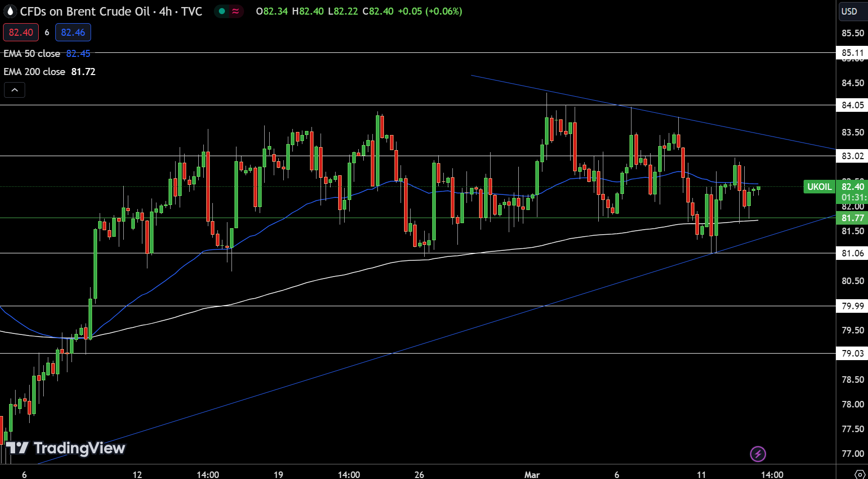Screen dimensions: 868x479
Task: Select the EMA 50 close indicator legend
Action: (x=32, y=53)
